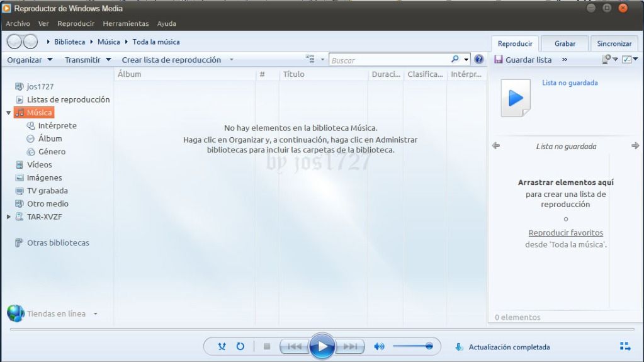Switch to the Sincronizar tab

[614, 43]
